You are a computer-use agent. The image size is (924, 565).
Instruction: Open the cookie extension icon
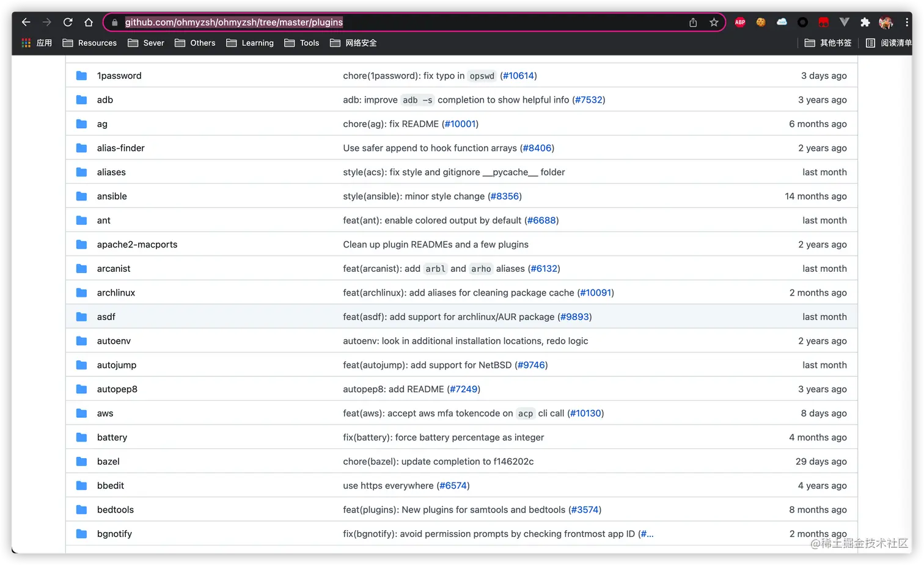click(x=761, y=23)
